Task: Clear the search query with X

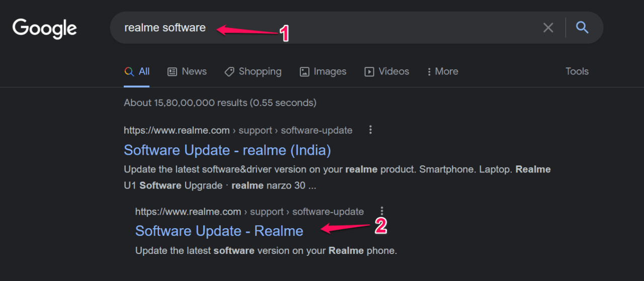Action: tap(548, 28)
